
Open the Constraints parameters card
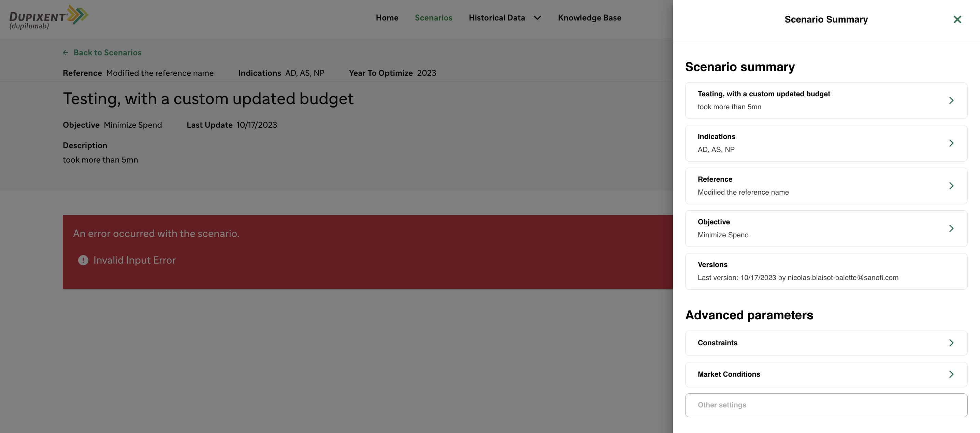826,343
